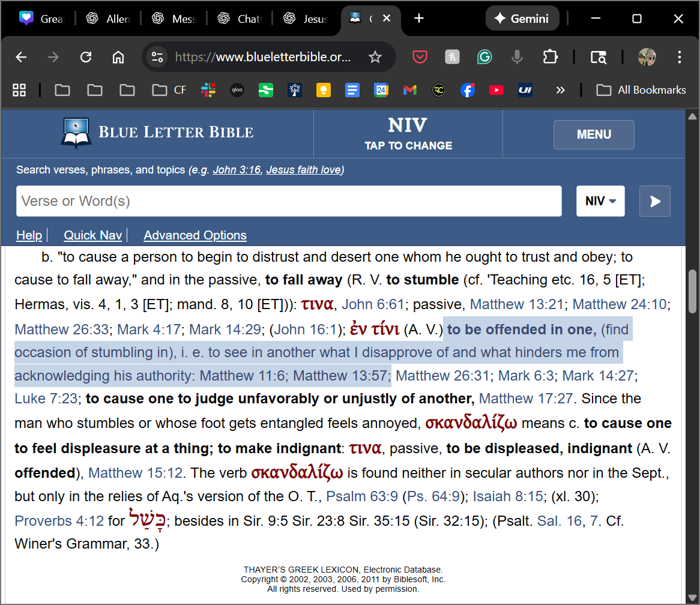700x605 pixels.
Task: Open the site MENU
Action: [593, 134]
